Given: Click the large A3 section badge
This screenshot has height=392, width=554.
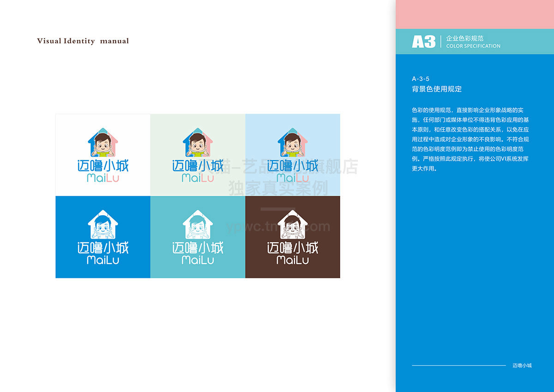Looking at the screenshot, I should pos(423,42).
